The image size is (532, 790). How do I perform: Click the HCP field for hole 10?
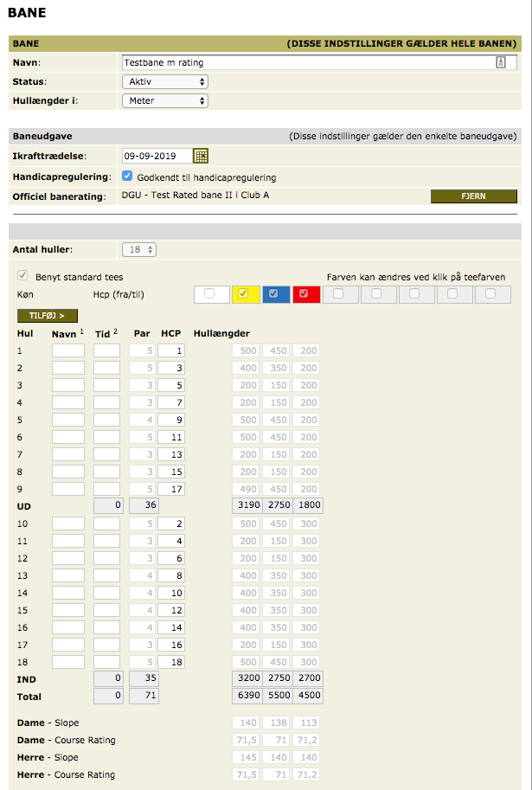pyautogui.click(x=171, y=523)
